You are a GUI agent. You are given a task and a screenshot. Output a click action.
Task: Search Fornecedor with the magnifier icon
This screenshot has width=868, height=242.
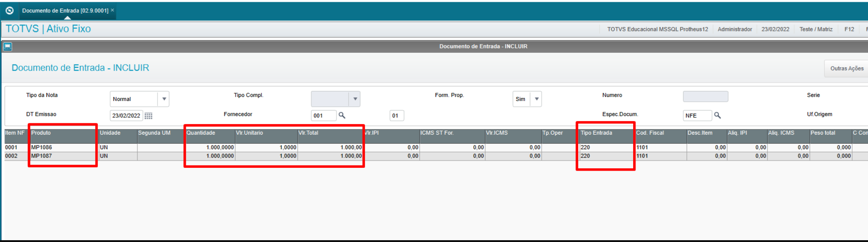point(342,116)
